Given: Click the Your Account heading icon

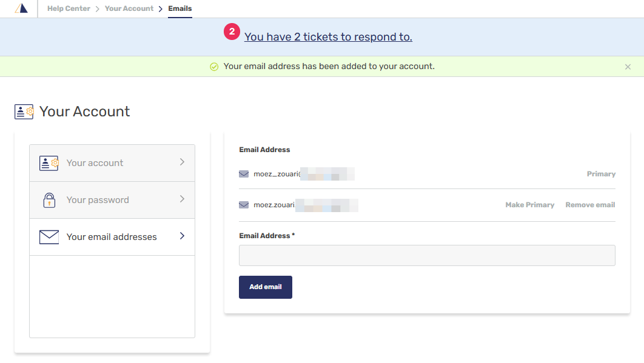Looking at the screenshot, I should 24,112.
